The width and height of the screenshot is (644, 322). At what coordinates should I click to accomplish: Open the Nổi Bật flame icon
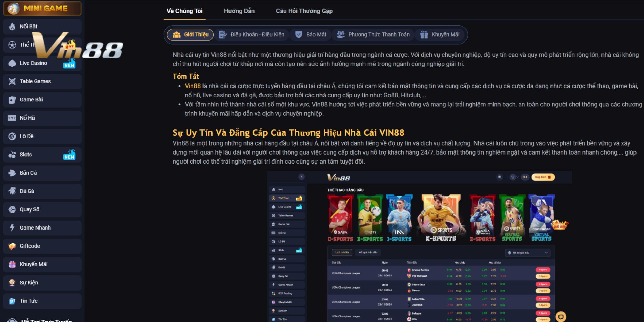pos(12,26)
